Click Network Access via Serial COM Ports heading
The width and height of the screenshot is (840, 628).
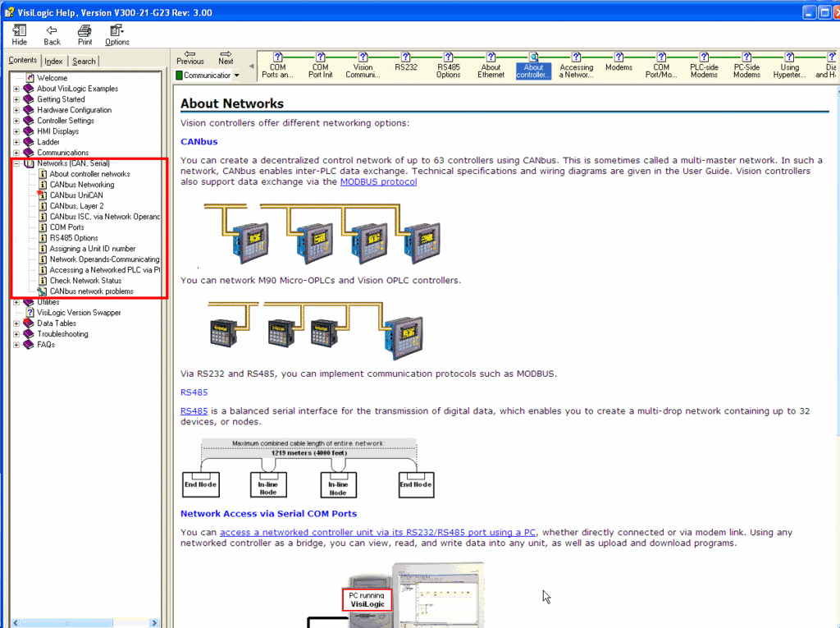tap(268, 514)
